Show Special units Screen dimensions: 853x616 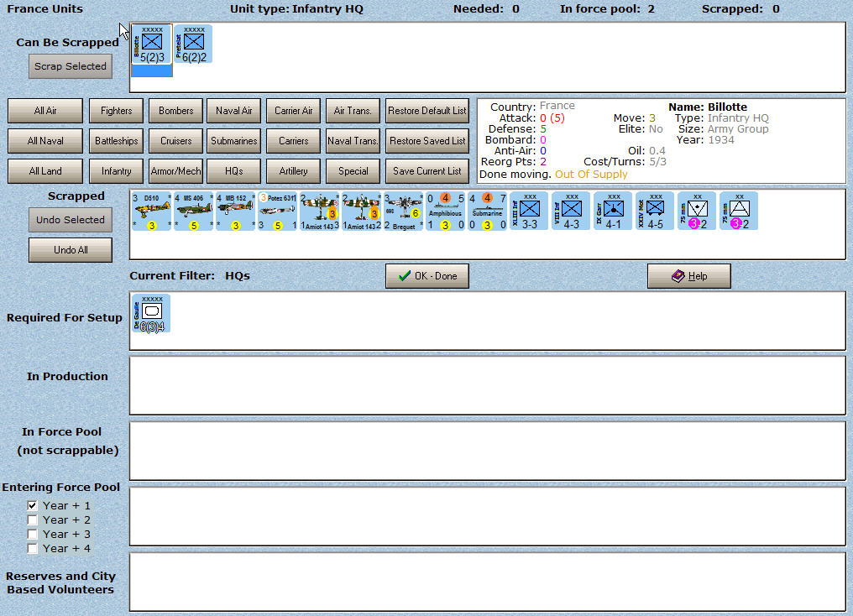coord(353,170)
